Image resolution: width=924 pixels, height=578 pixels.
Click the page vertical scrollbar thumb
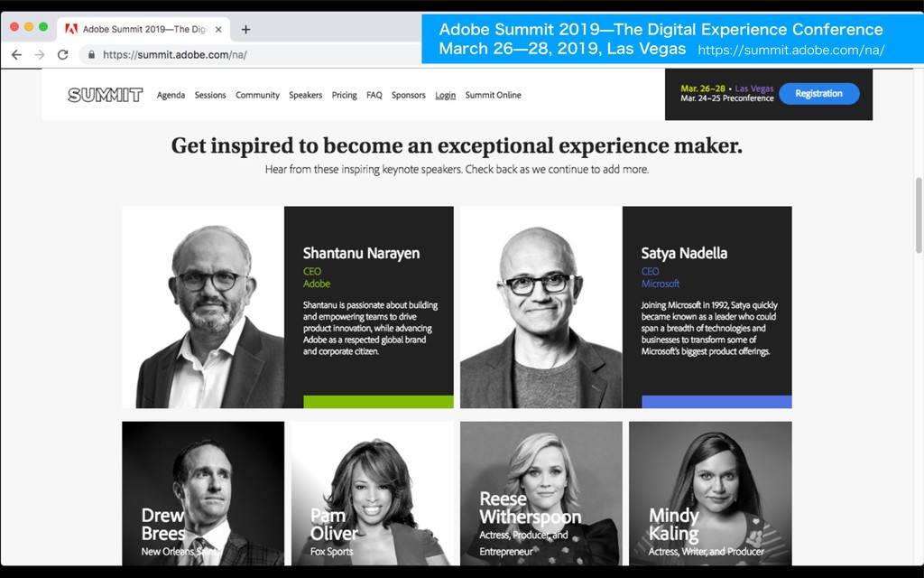tap(918, 215)
